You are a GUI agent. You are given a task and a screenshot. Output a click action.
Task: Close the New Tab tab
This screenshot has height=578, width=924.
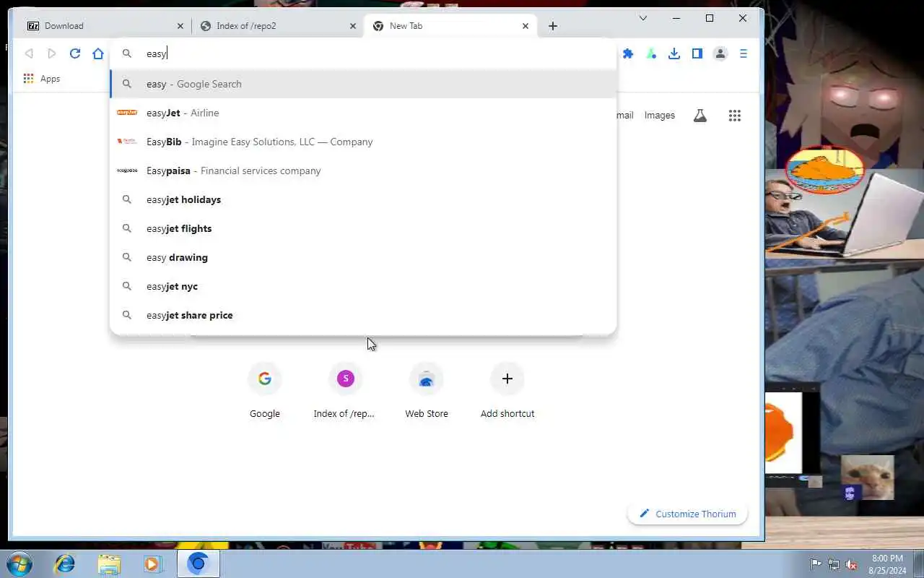click(526, 26)
